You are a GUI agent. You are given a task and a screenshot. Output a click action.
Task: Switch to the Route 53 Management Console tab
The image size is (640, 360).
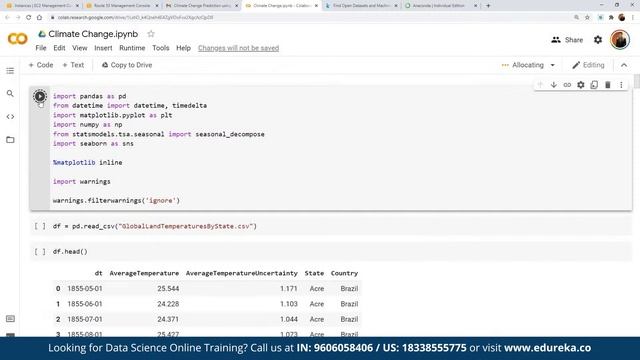122,6
